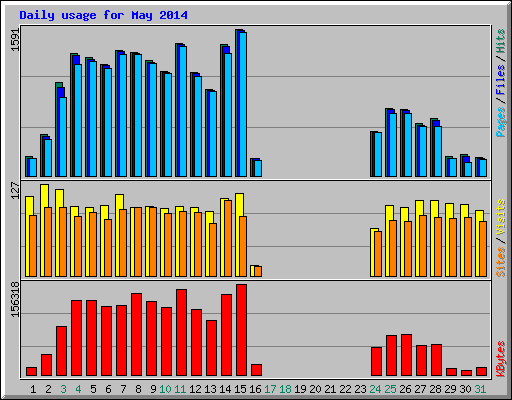This screenshot has width=512, height=400.
Task: Click day 5 on the x-axis
Action: pyautogui.click(x=93, y=389)
